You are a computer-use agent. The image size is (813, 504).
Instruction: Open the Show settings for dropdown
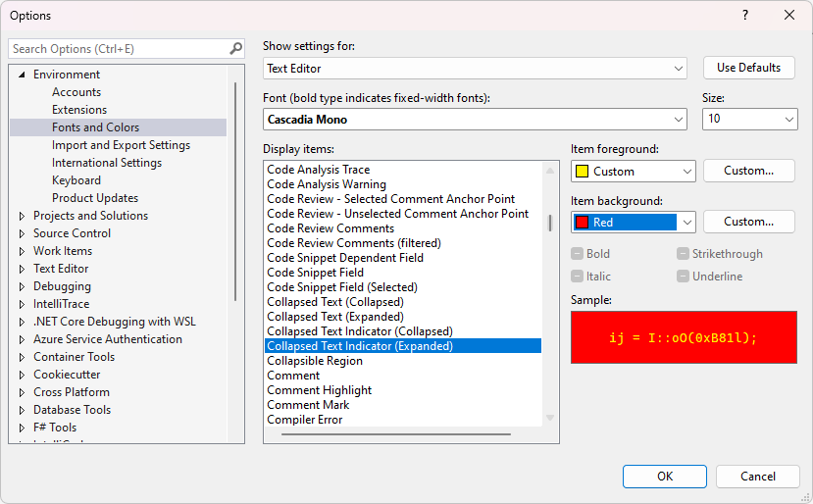tap(475, 69)
